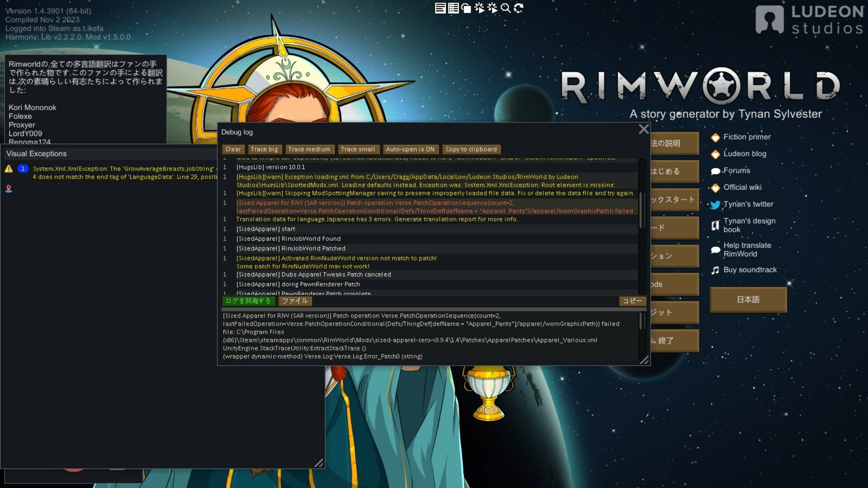Image resolution: width=868 pixels, height=488 pixels.
Task: Open the Buy soundtrack link
Action: [750, 270]
